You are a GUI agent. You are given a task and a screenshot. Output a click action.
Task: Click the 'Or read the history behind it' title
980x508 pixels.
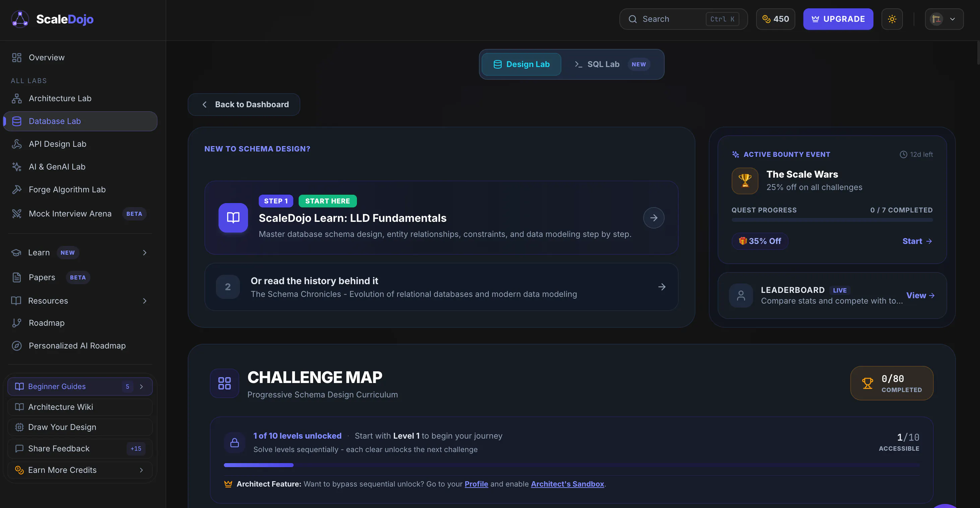tap(314, 280)
